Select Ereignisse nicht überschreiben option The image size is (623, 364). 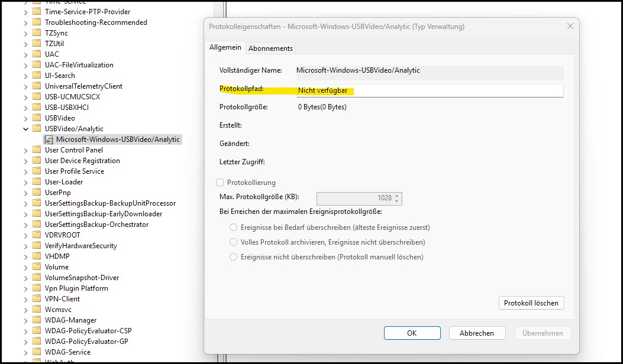tap(233, 257)
